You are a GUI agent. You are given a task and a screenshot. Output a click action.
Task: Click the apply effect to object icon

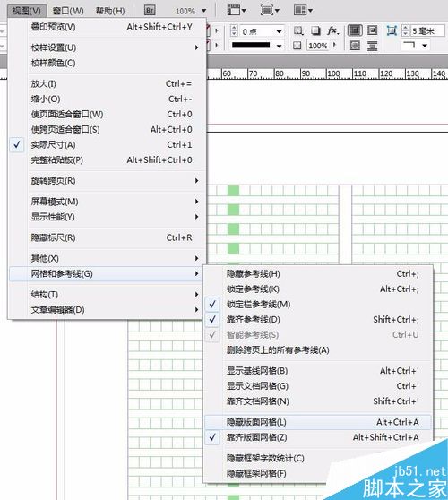tap(298, 30)
